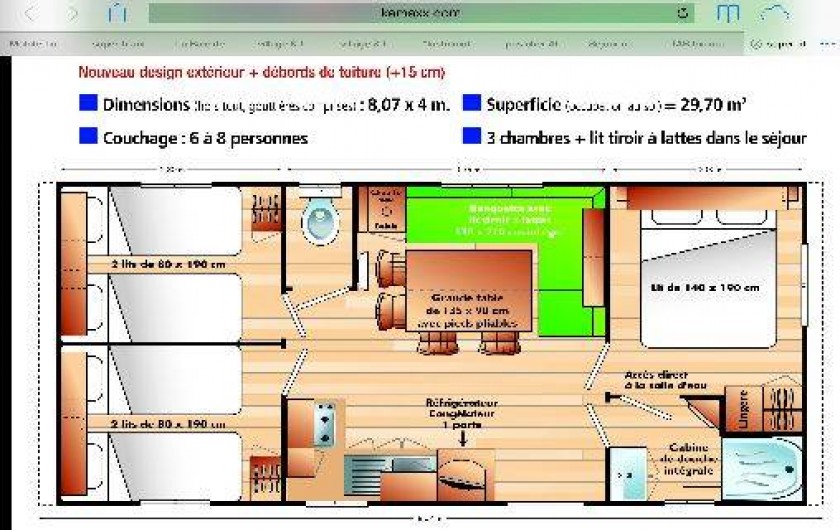Switch to the first tab on the left

click(x=33, y=44)
